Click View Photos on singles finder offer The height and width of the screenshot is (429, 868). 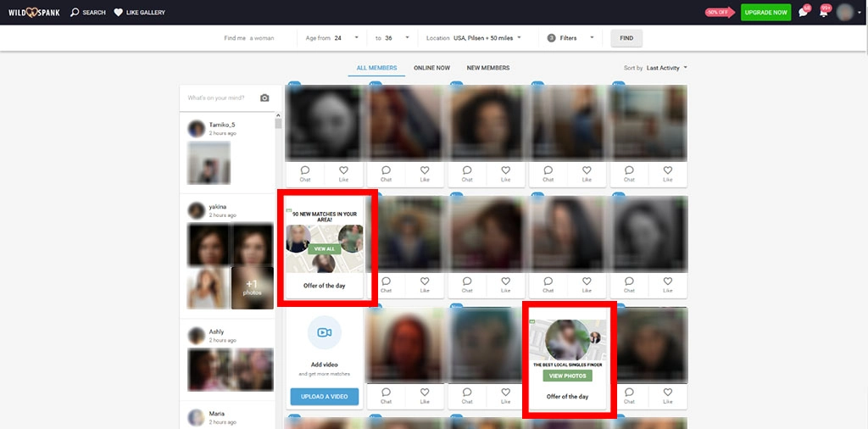(x=567, y=376)
